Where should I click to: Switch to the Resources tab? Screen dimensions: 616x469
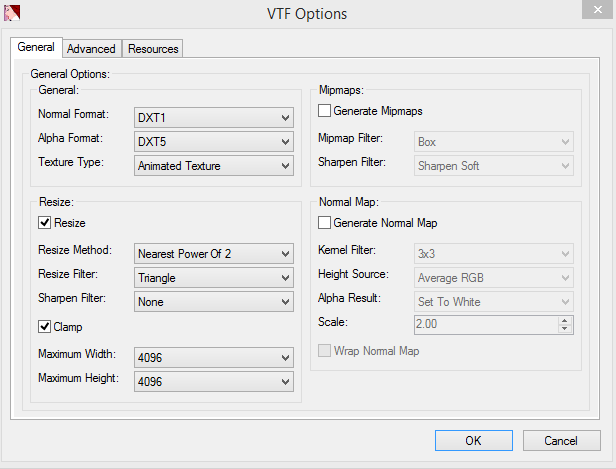click(x=153, y=49)
